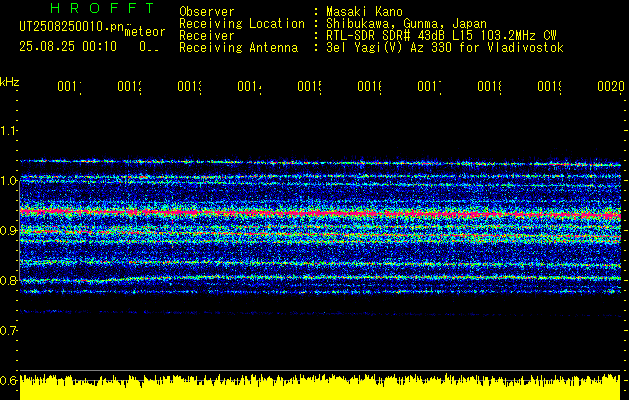
Task: Select the location Shibukawa, Gunma, Japan
Action: pos(406,23)
